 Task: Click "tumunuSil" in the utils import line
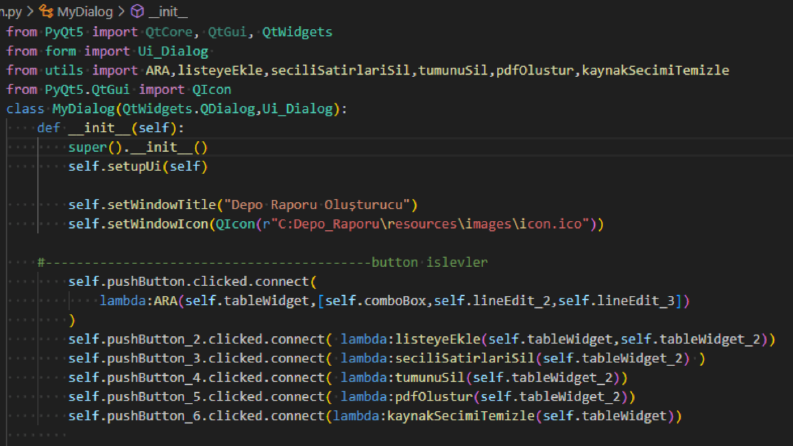(453, 70)
